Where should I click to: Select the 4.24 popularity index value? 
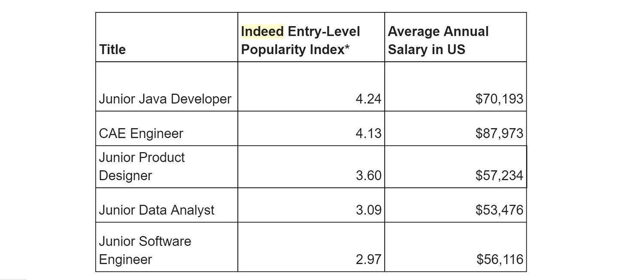(x=368, y=99)
